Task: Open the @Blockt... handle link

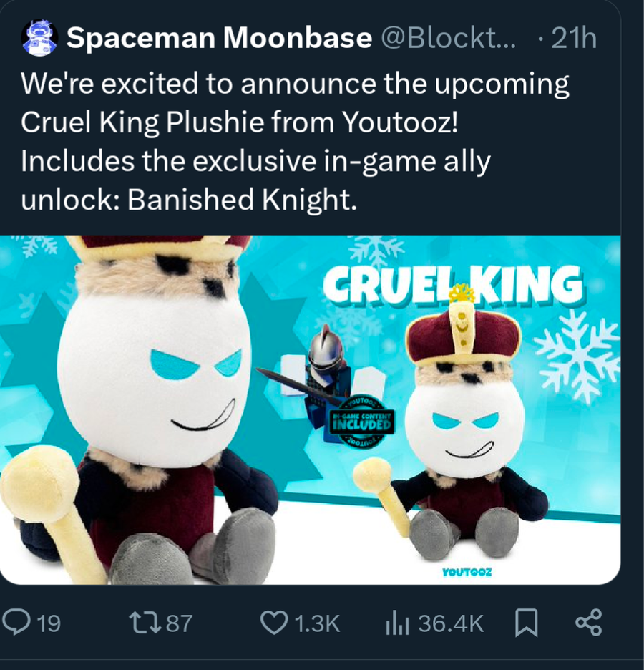Action: pyautogui.click(x=448, y=38)
